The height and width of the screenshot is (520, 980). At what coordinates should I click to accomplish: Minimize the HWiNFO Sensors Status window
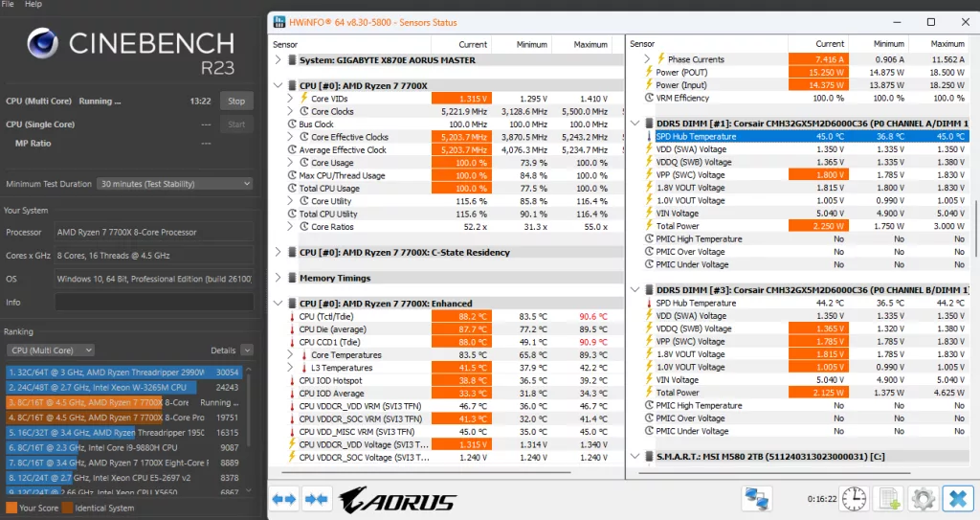click(897, 22)
